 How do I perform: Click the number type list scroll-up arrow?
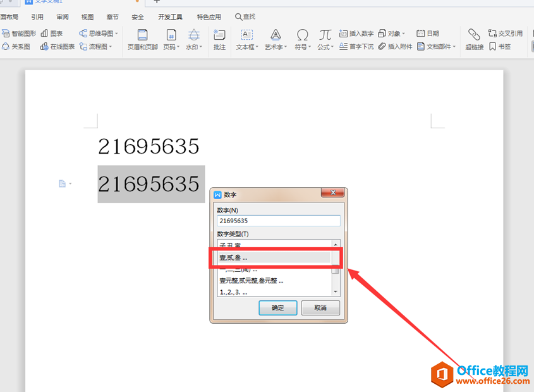pos(336,245)
